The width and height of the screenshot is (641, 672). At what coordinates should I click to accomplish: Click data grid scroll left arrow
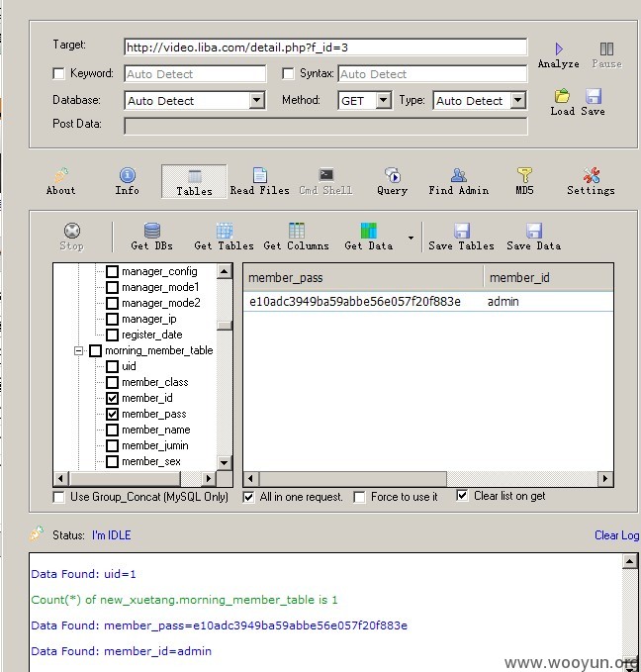pos(251,478)
